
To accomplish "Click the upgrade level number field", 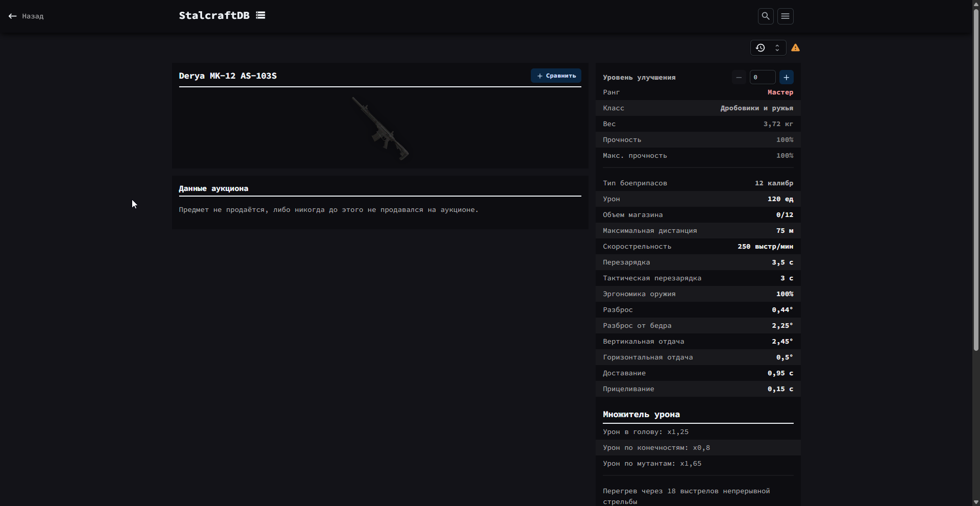I will point(762,77).
